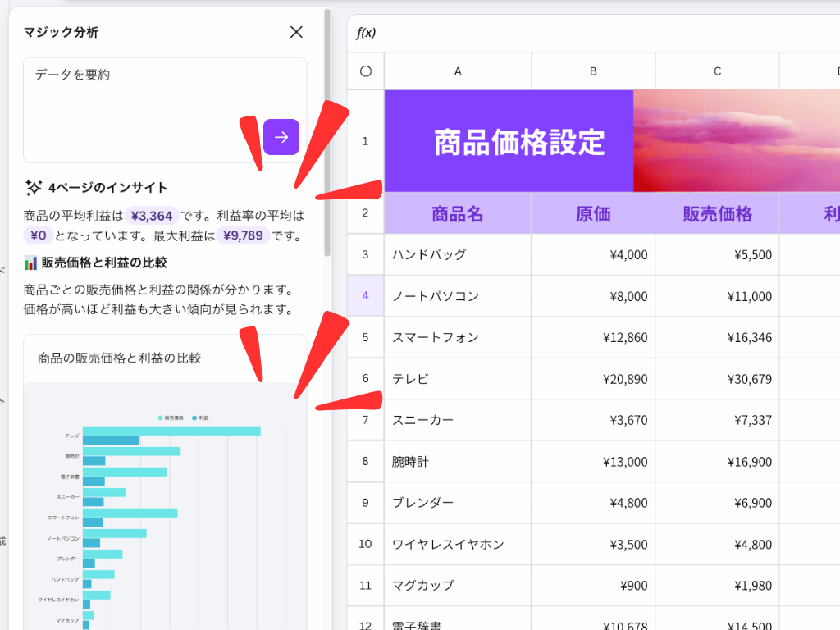Select column C header

coord(717,71)
